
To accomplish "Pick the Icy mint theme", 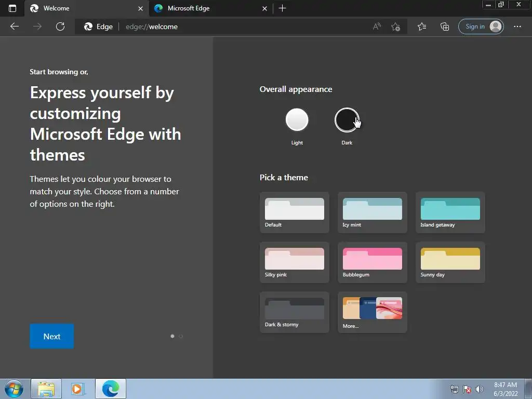I will (372, 212).
